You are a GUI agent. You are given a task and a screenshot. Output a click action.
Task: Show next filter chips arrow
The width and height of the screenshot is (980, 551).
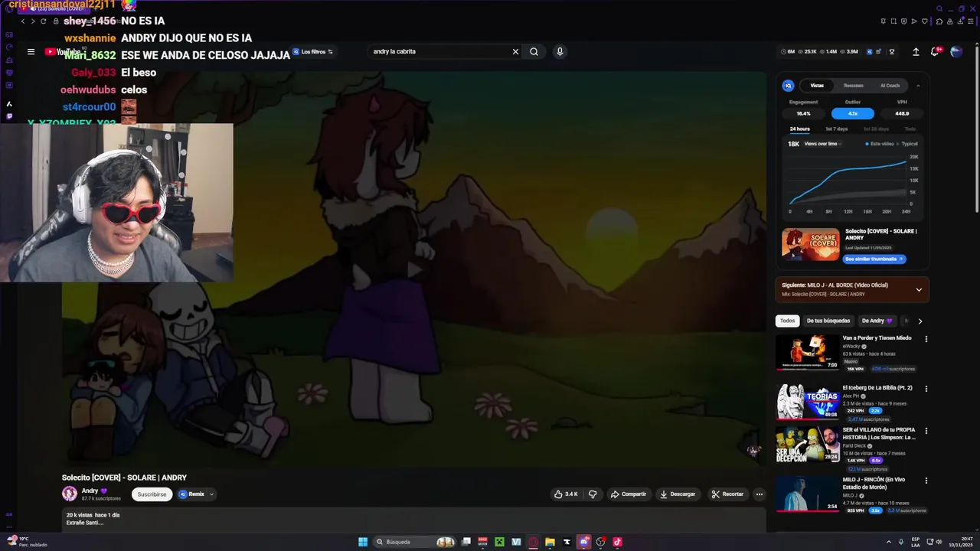tap(920, 321)
